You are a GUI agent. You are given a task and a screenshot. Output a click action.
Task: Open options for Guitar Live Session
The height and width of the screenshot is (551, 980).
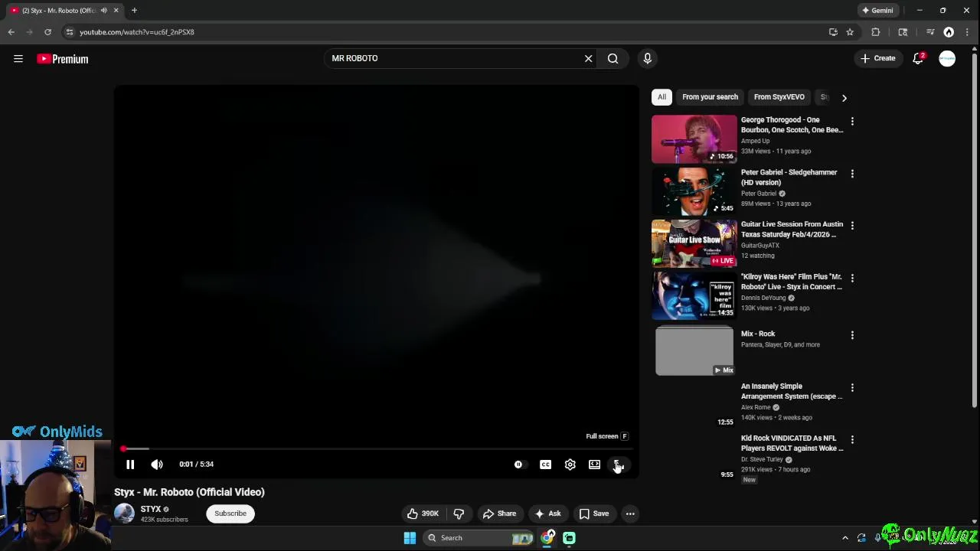(x=852, y=226)
